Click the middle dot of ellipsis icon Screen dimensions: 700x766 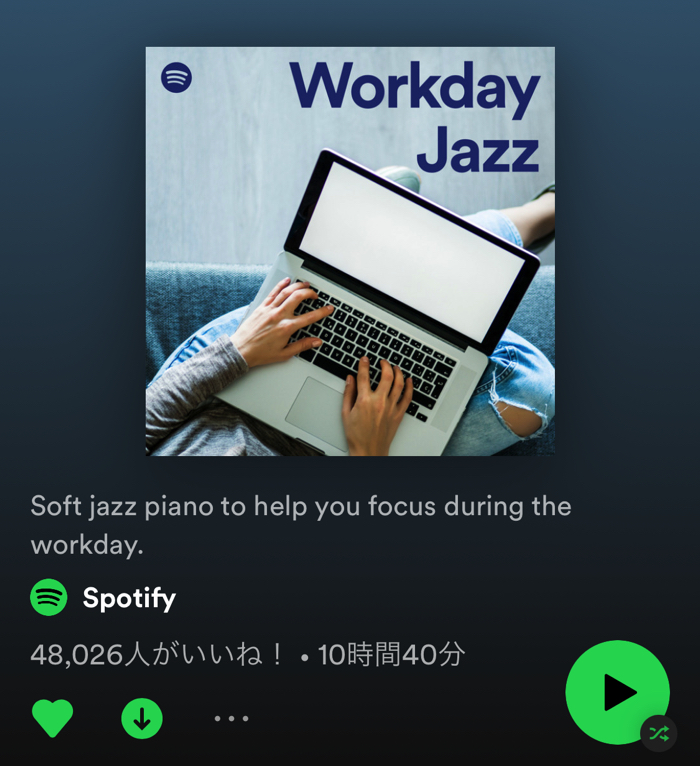point(232,718)
